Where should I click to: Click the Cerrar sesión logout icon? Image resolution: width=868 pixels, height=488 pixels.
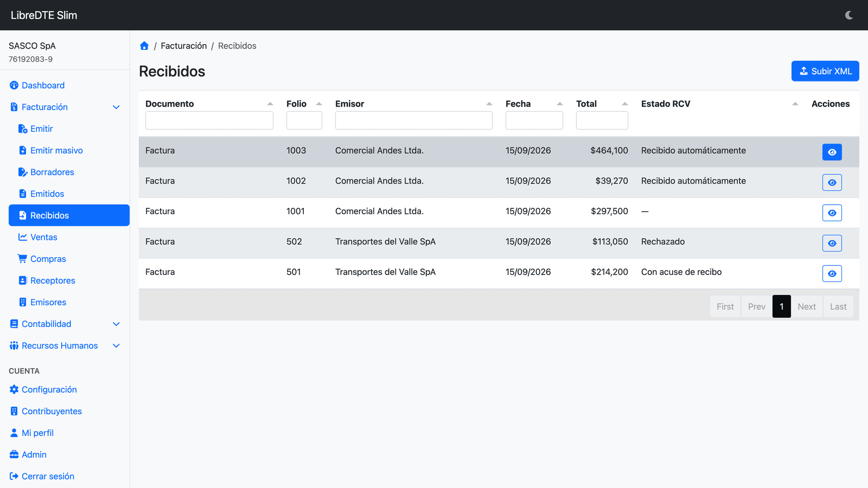pyautogui.click(x=14, y=476)
